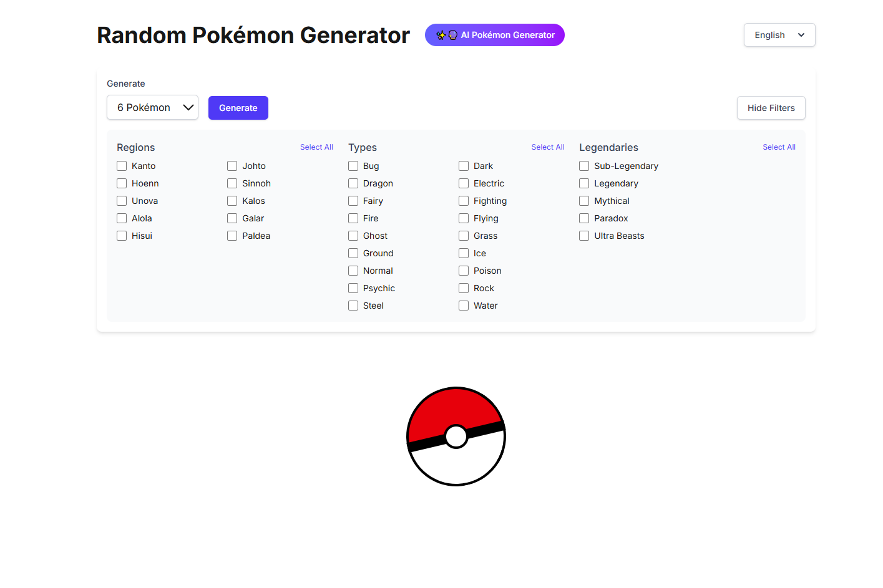Check the Johto region checkbox
The image size is (883, 588).
click(232, 166)
